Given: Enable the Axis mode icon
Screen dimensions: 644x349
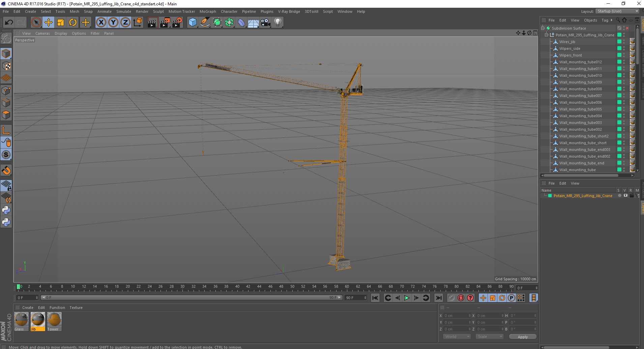Looking at the screenshot, I should (x=6, y=130).
